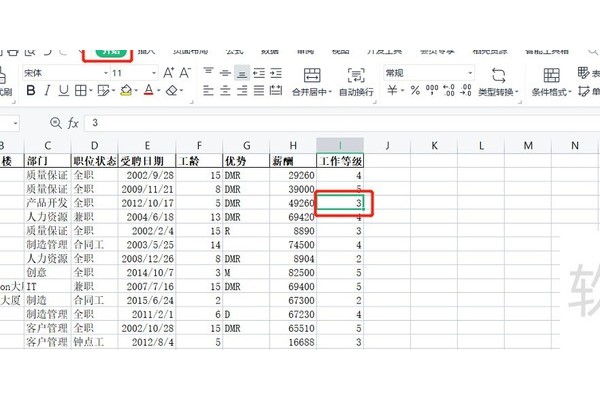This screenshot has width=600, height=400.
Task: Select the cell containing 钟点工
Action: pos(95,342)
